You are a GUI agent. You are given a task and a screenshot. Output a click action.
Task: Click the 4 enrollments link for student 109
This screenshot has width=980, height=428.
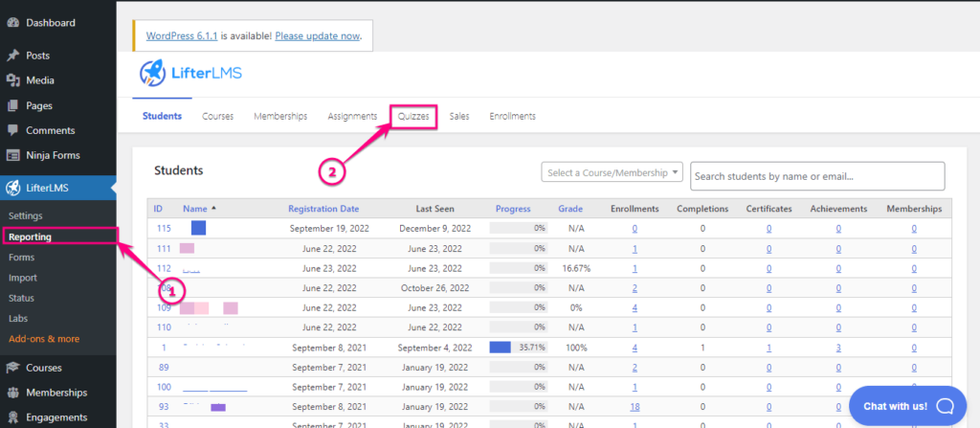point(635,308)
